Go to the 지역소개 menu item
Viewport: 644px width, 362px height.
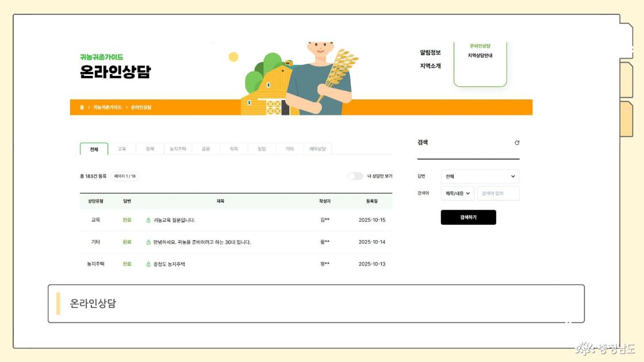(x=430, y=66)
